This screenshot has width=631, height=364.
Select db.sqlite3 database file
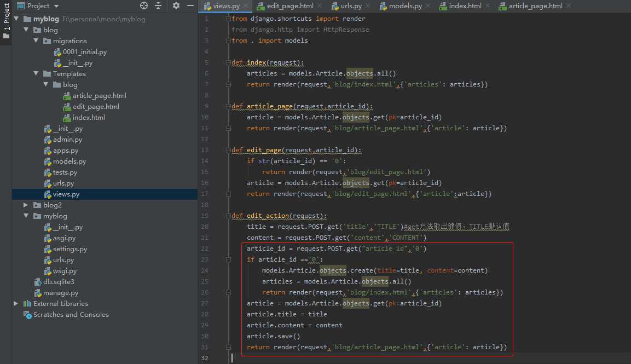[59, 281]
